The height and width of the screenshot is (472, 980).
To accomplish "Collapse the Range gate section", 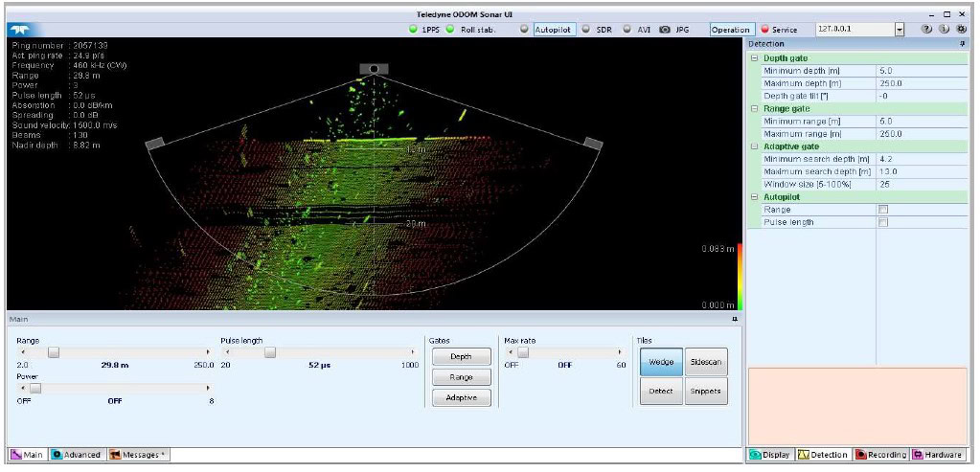I will [x=754, y=108].
